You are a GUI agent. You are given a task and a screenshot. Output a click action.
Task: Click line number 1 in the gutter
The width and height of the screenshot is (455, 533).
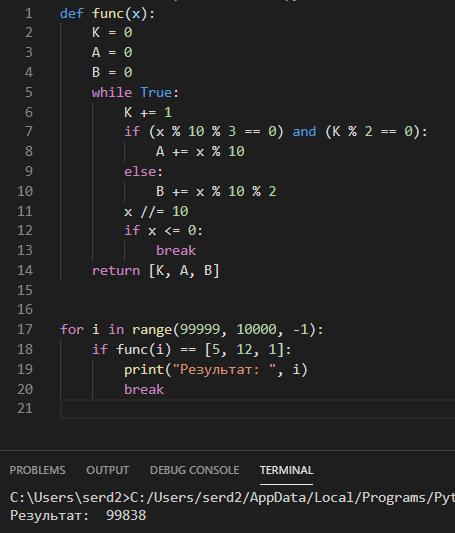(29, 14)
